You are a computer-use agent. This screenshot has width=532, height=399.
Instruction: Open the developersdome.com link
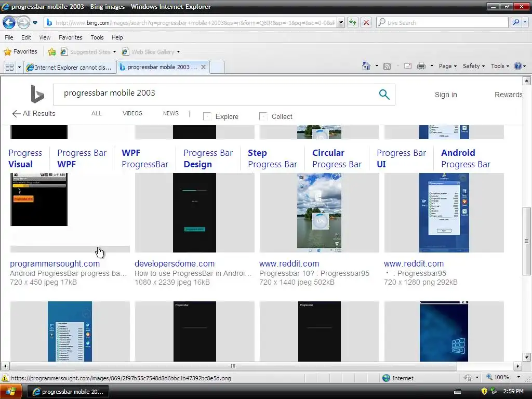tap(175, 263)
